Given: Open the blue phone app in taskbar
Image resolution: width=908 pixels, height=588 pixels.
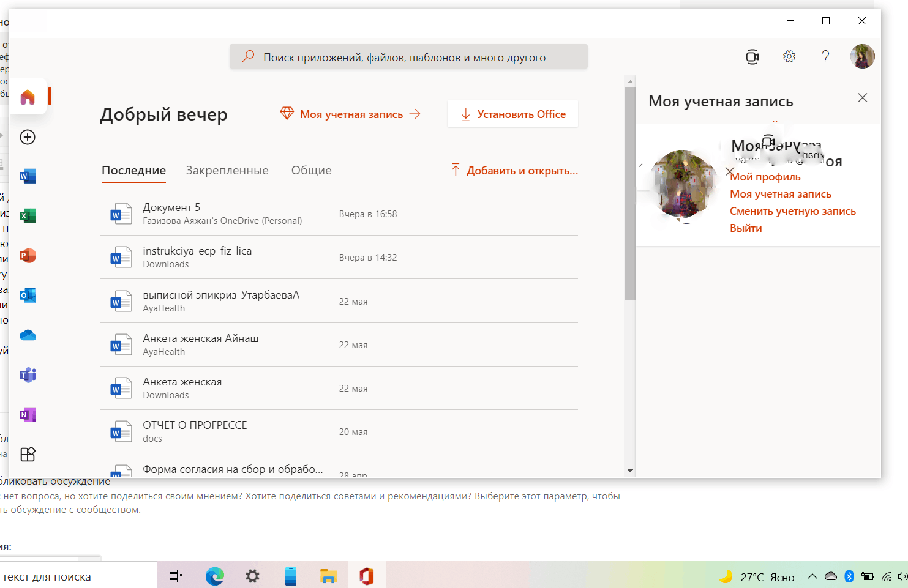Looking at the screenshot, I should 291,576.
